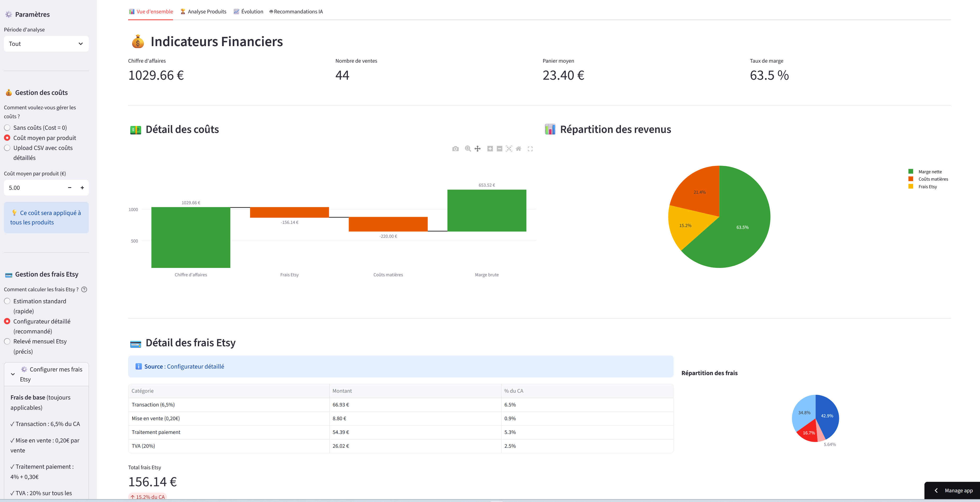Download the waterfall chart as PNG via the camera icon
The width and height of the screenshot is (980, 502).
(x=455, y=149)
